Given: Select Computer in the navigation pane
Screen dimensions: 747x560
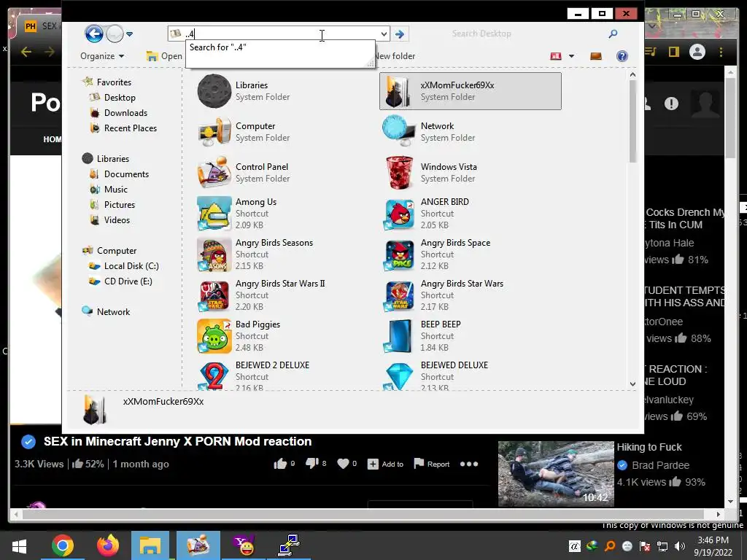Looking at the screenshot, I should click(x=116, y=251).
